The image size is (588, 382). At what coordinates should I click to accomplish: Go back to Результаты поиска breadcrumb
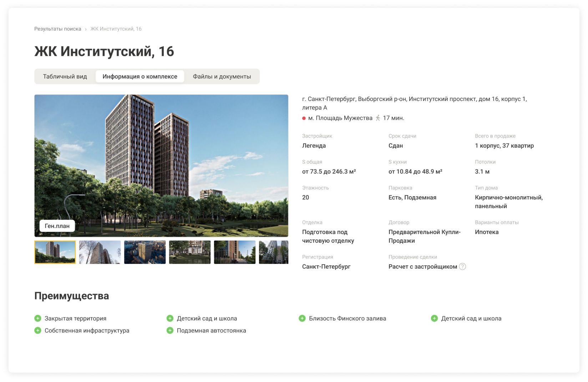click(x=58, y=29)
